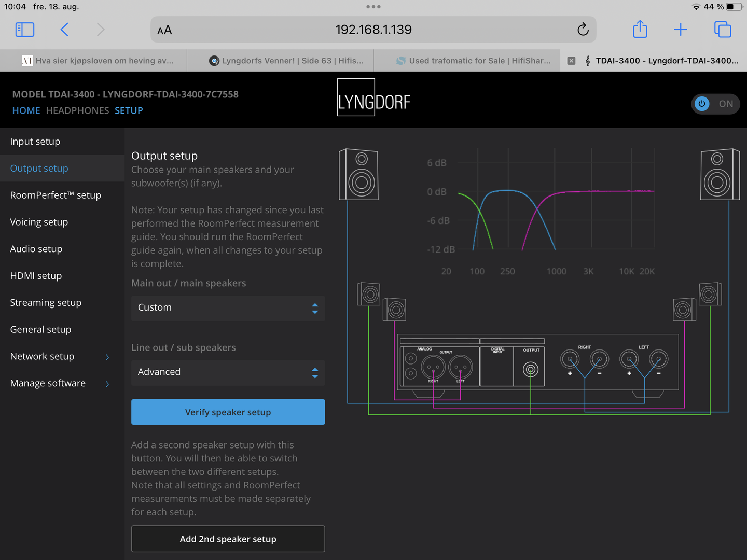Image resolution: width=747 pixels, height=560 pixels.
Task: Tap the 192.168.1.139 address bar
Action: 374,30
